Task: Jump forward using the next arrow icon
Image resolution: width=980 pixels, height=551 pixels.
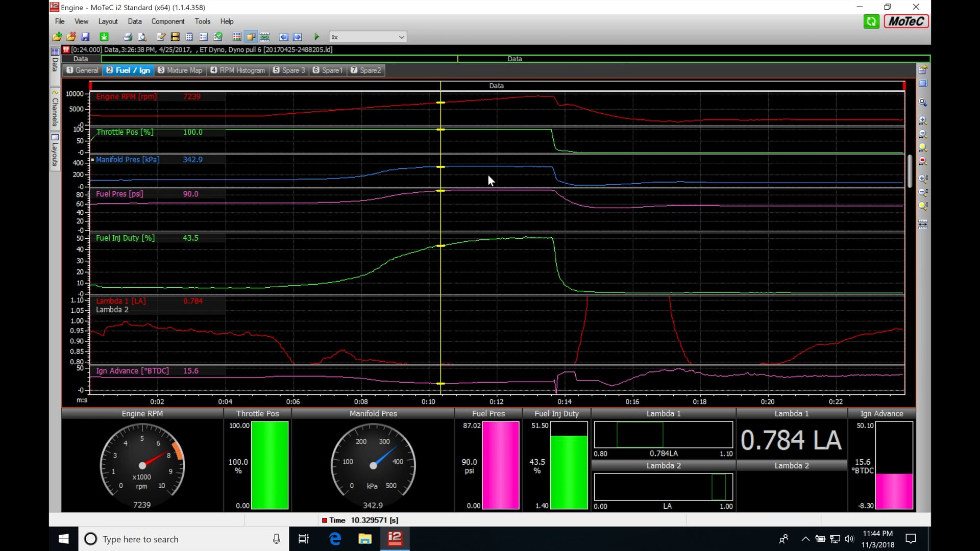Action: pos(298,37)
